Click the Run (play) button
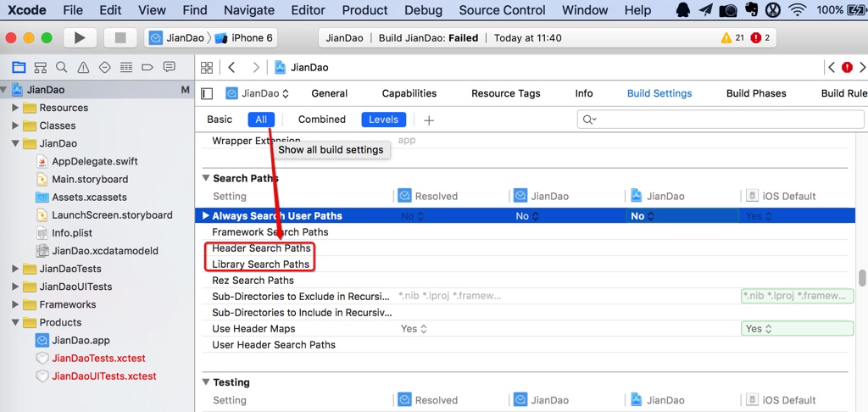 80,38
